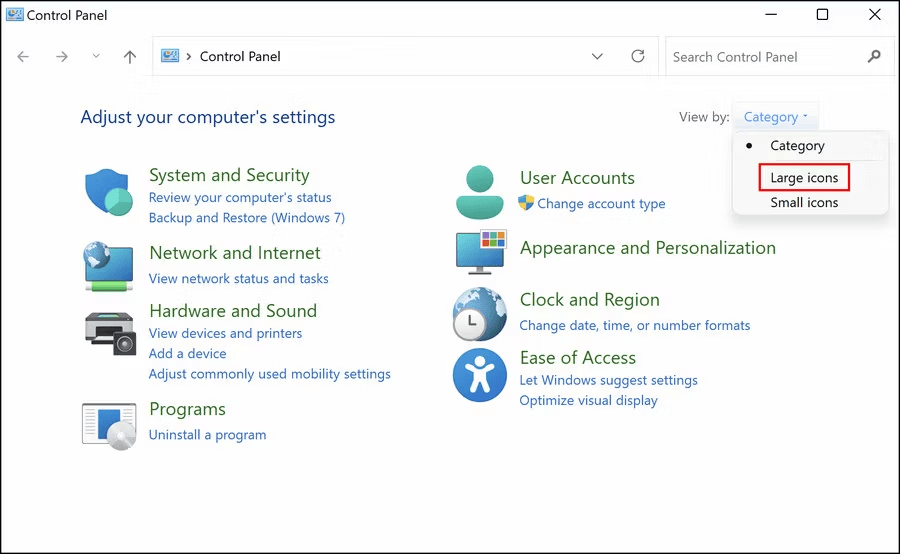Refresh the Control Panel view
This screenshot has width=900, height=554.
coord(638,56)
